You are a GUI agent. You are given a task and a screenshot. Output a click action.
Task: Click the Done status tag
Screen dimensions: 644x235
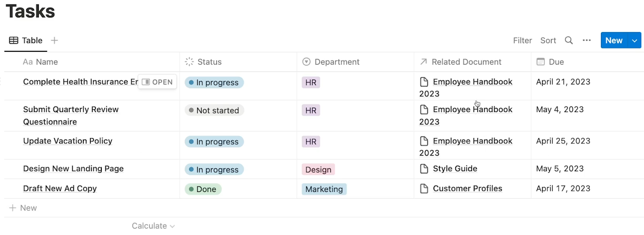(203, 189)
